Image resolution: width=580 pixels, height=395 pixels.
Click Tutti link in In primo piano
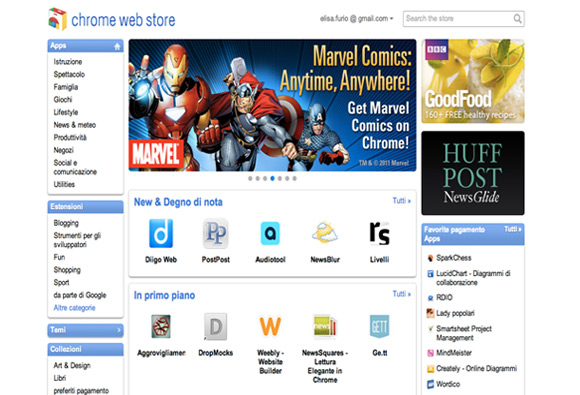[402, 294]
